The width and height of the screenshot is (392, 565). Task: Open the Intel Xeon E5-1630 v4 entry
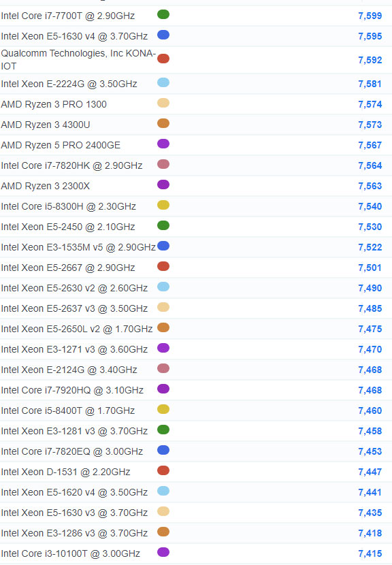(x=74, y=36)
